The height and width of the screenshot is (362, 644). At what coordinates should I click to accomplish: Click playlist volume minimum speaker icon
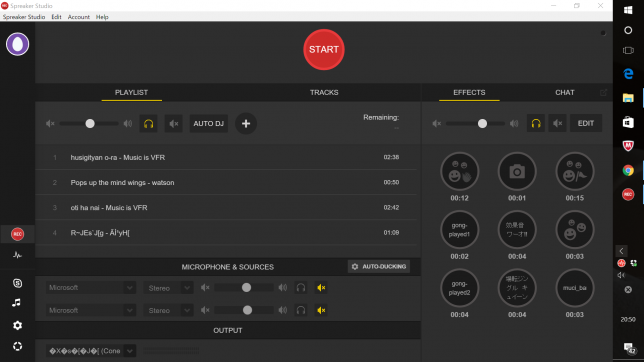pos(50,123)
